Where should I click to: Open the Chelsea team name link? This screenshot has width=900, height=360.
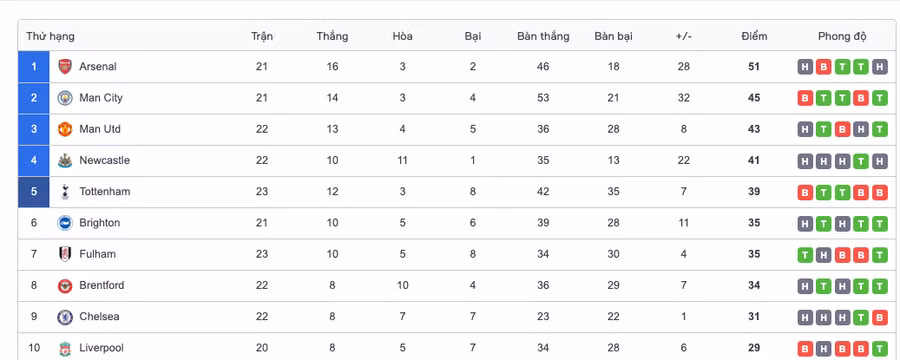[x=99, y=316]
